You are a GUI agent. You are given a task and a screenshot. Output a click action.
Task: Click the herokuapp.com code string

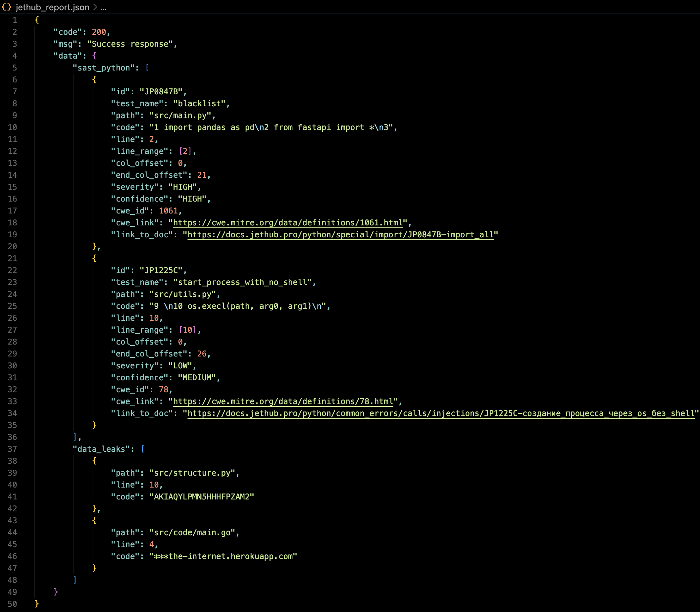coord(223,556)
